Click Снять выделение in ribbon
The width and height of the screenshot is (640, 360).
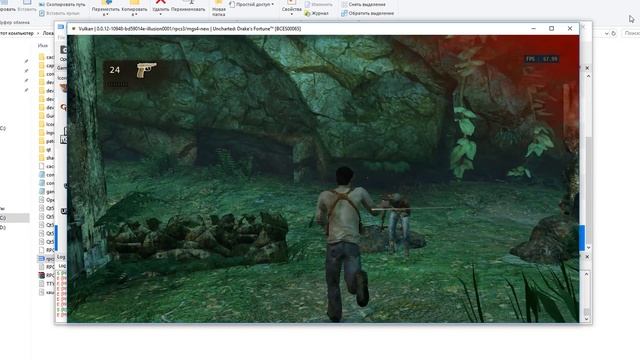363,4
